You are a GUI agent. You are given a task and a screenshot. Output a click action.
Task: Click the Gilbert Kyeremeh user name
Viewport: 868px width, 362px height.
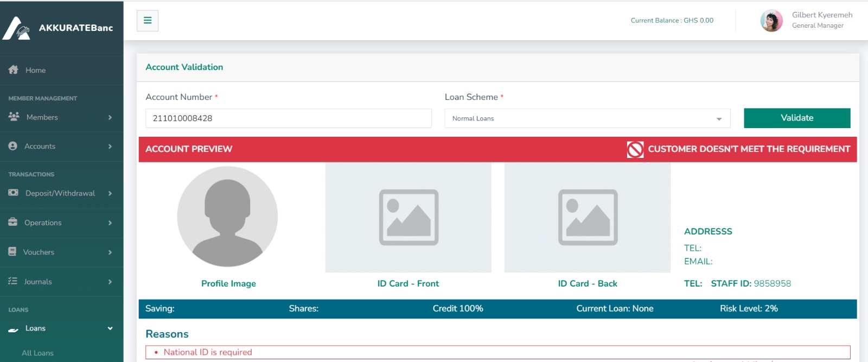(822, 15)
